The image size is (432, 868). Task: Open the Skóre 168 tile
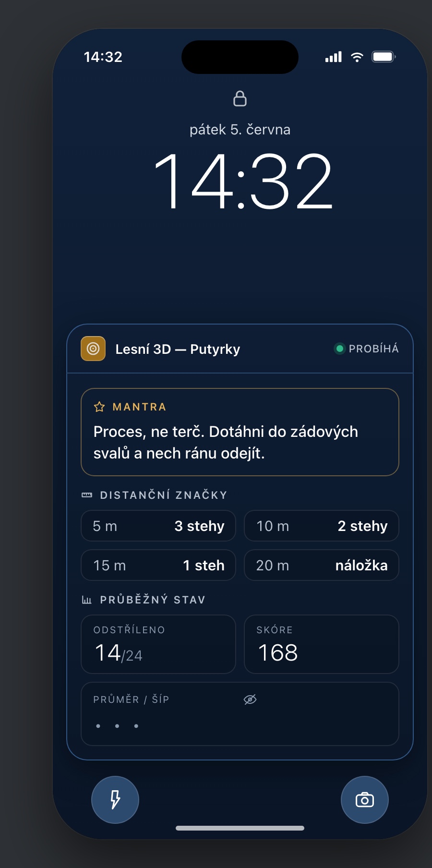coord(322,644)
